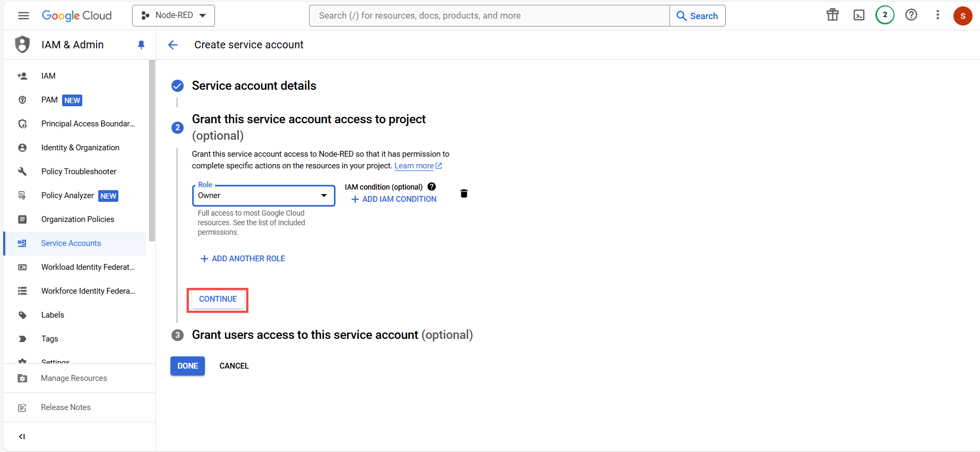This screenshot has width=980, height=452.
Task: Open the main navigation hamburger menu
Action: pyautogui.click(x=23, y=15)
